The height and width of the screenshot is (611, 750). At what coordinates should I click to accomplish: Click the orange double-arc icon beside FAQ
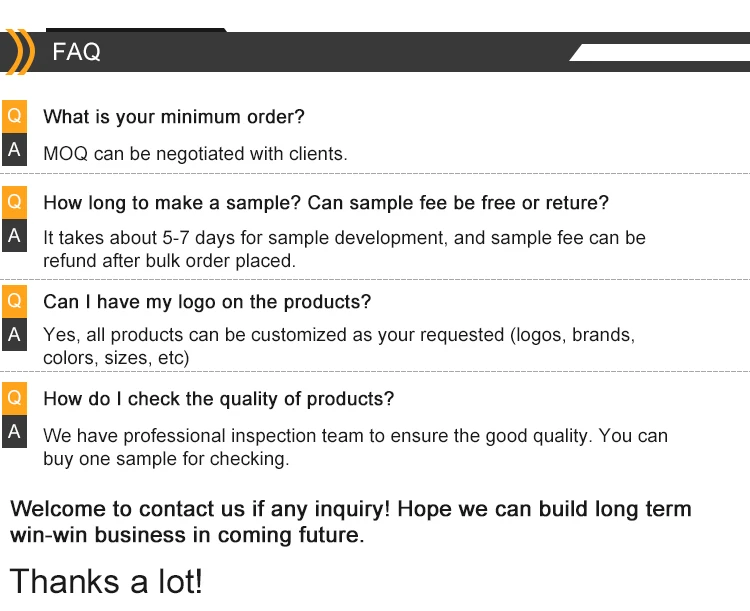[x=19, y=52]
